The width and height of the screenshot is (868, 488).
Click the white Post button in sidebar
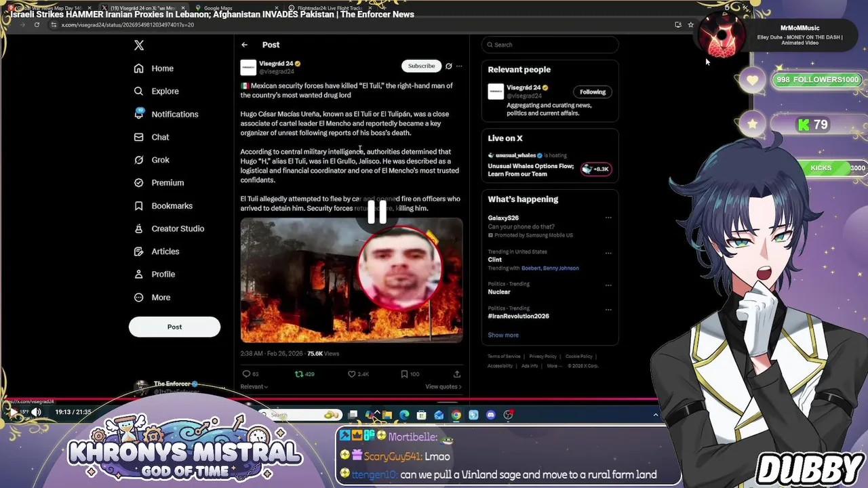tap(174, 327)
